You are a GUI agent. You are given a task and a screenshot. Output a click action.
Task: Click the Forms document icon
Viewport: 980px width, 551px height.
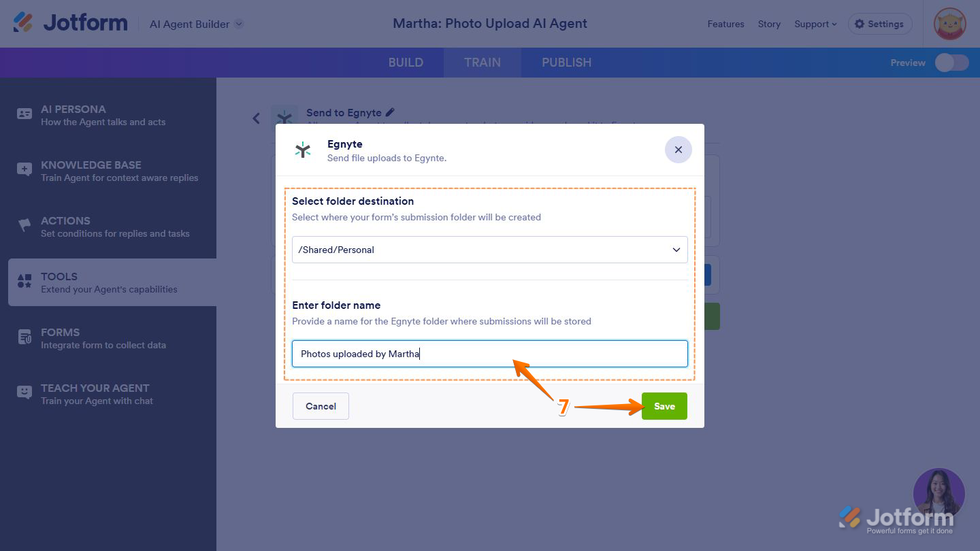click(x=24, y=337)
